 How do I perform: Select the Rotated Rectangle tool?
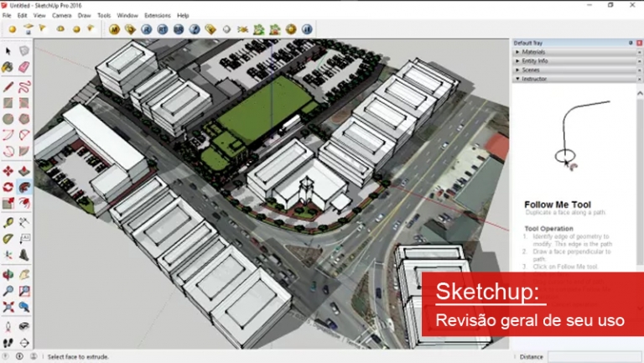(24, 103)
